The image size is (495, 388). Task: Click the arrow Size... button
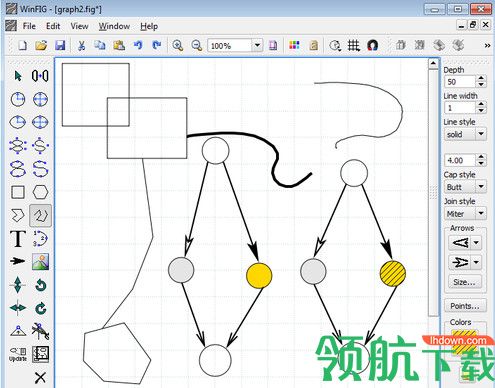pos(465,282)
